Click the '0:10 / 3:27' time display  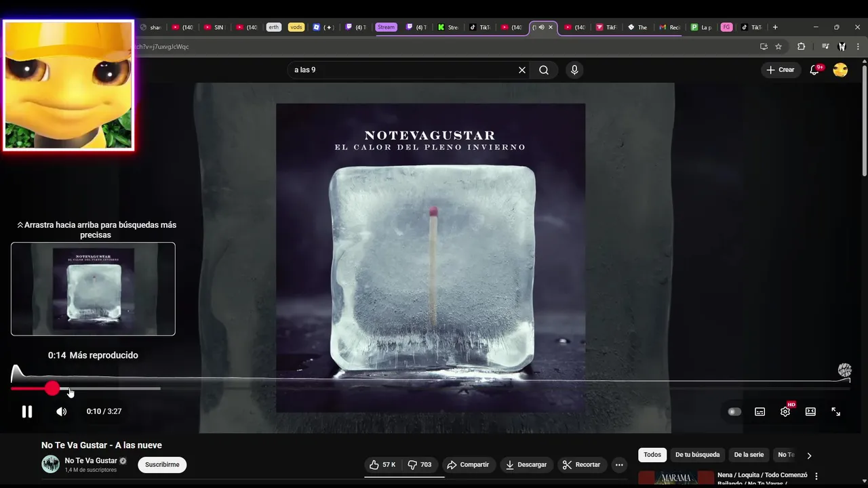(104, 411)
